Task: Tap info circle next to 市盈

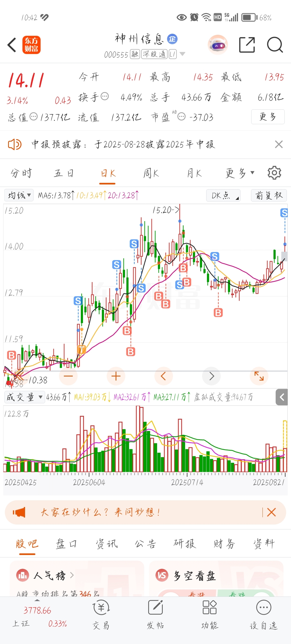Action: point(182,117)
